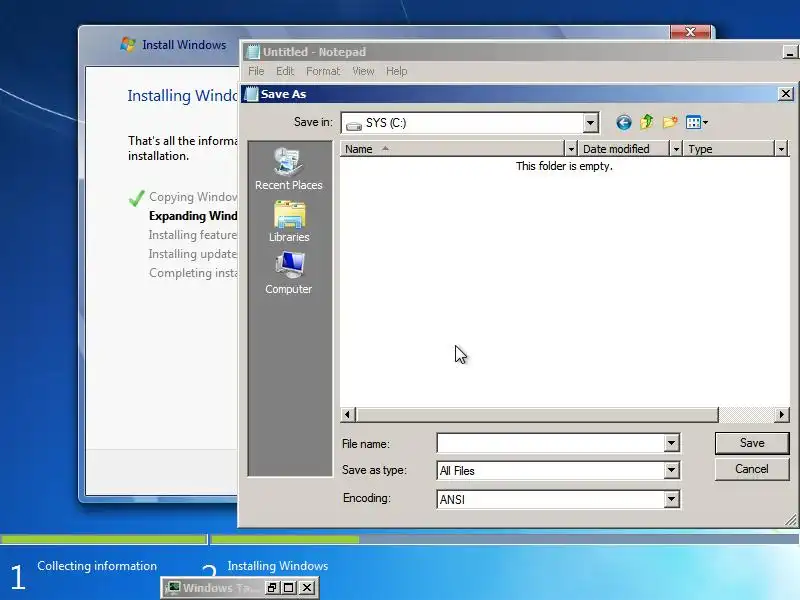Click the horizontal scrollbar thumb
Viewport: 800px width, 600px height.
point(537,415)
